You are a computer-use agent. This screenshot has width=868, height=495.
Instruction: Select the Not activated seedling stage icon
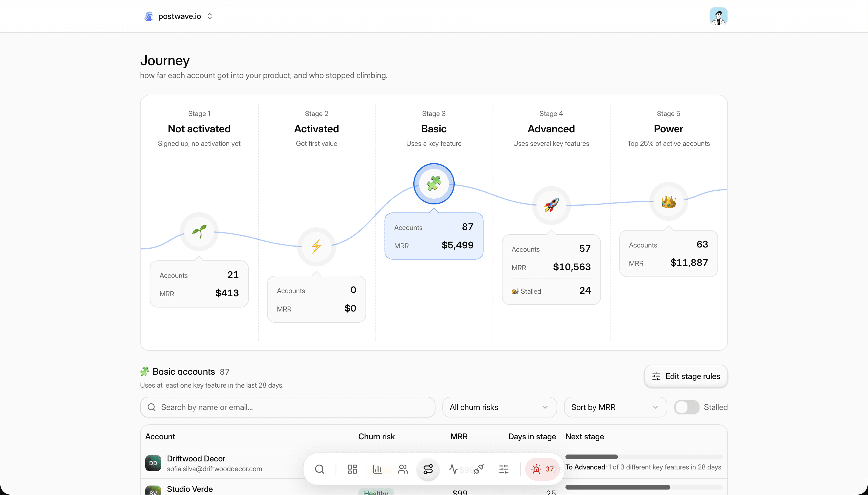pyautogui.click(x=199, y=231)
